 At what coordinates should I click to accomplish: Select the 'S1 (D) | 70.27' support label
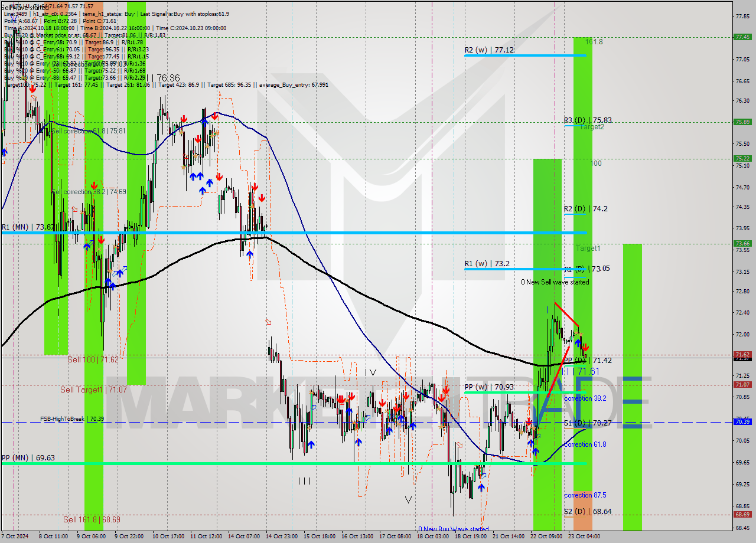pyautogui.click(x=587, y=423)
